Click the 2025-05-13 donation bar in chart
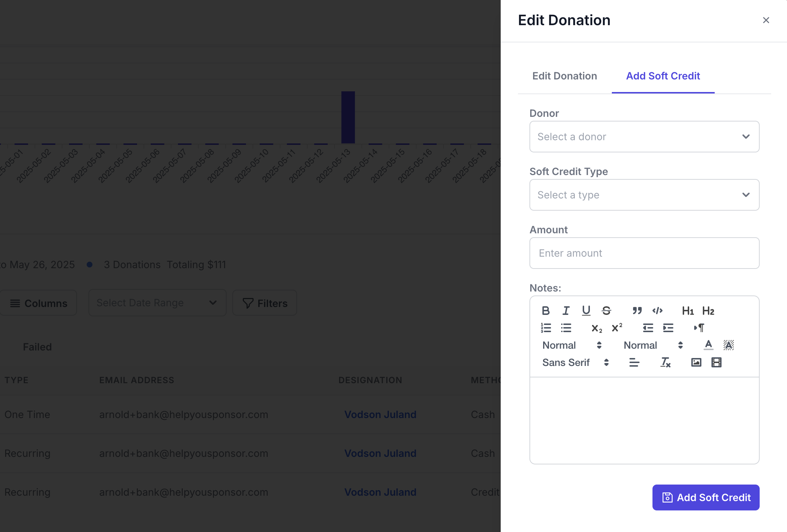The width and height of the screenshot is (787, 532). pos(348,117)
